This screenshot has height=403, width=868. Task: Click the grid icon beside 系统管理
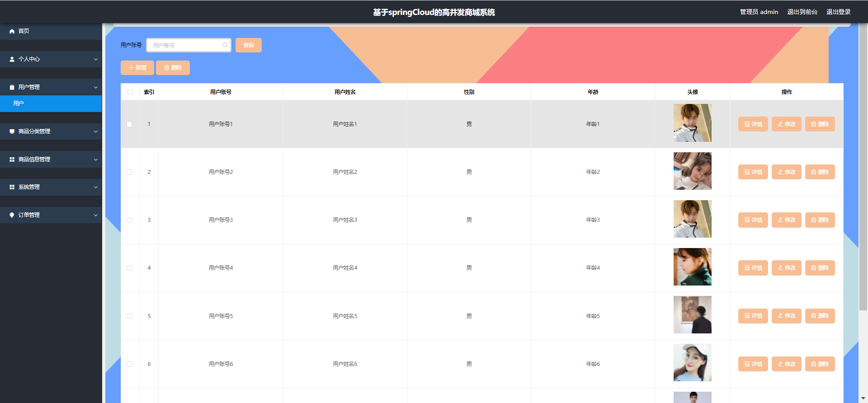coord(12,187)
